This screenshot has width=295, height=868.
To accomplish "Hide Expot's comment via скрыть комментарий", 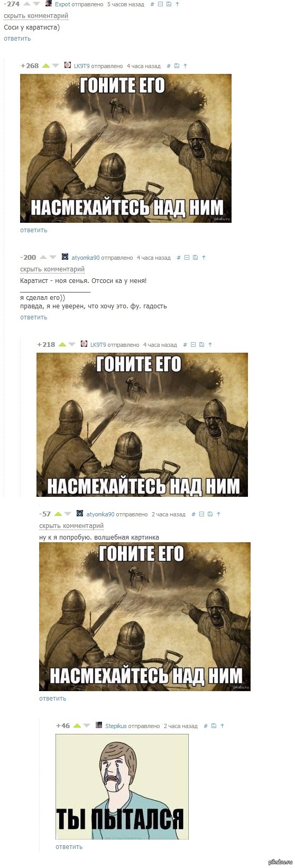I will [x=36, y=16].
